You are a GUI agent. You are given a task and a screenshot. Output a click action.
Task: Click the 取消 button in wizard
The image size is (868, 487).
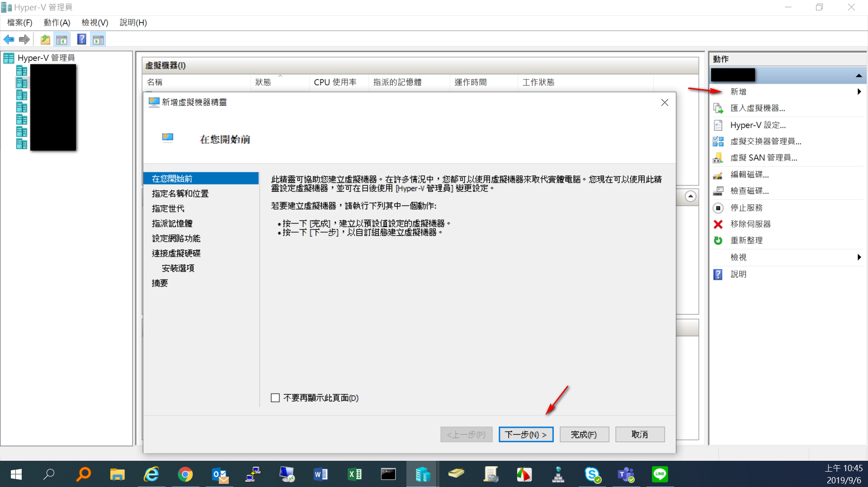[640, 435]
